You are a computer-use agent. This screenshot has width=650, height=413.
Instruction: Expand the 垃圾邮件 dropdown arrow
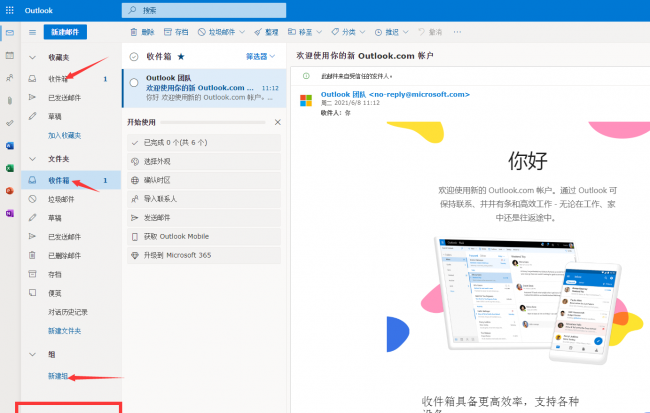click(242, 32)
